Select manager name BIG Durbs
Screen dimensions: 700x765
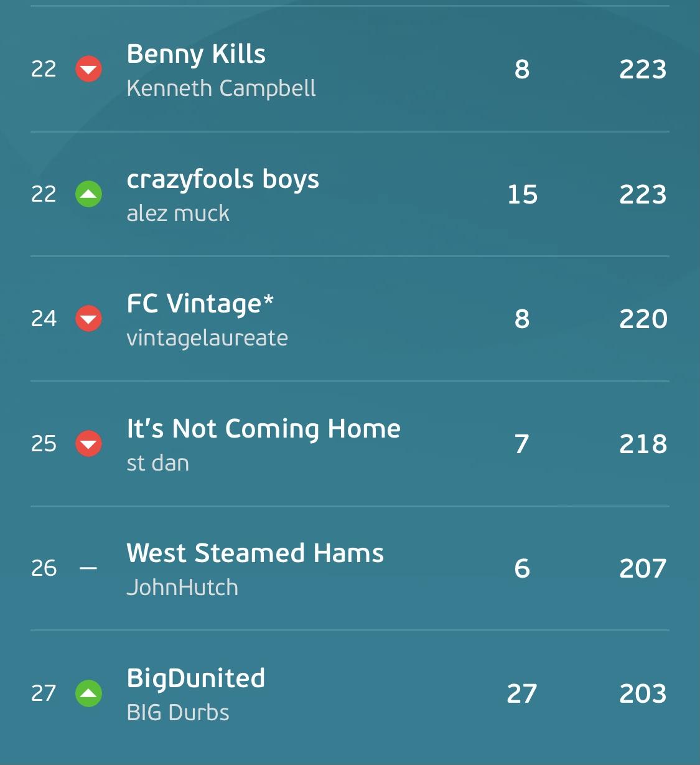pyautogui.click(x=178, y=713)
